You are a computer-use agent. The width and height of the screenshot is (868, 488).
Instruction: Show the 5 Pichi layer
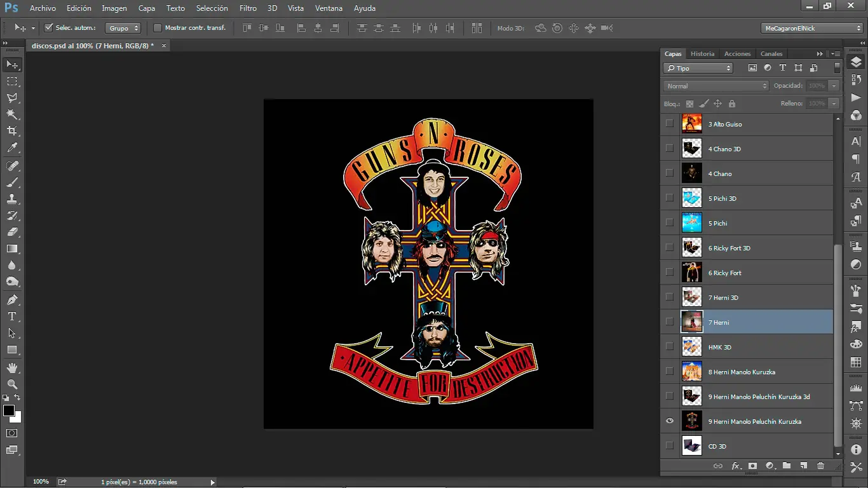click(x=670, y=222)
